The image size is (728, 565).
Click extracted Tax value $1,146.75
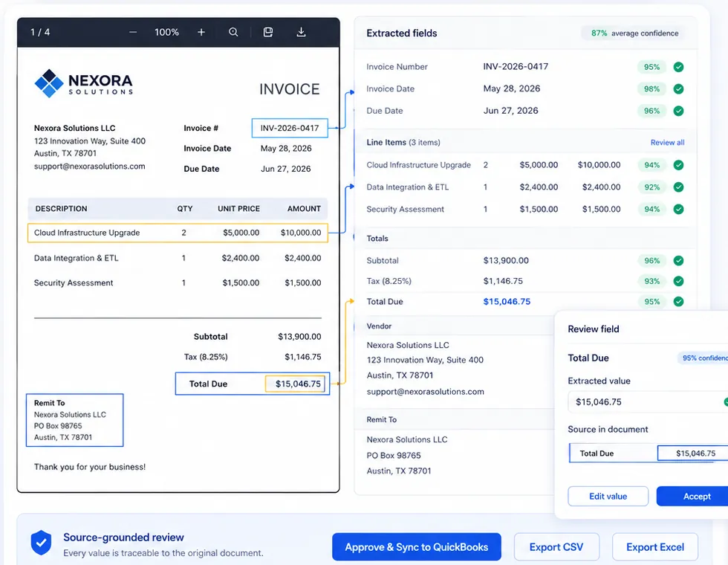click(503, 281)
